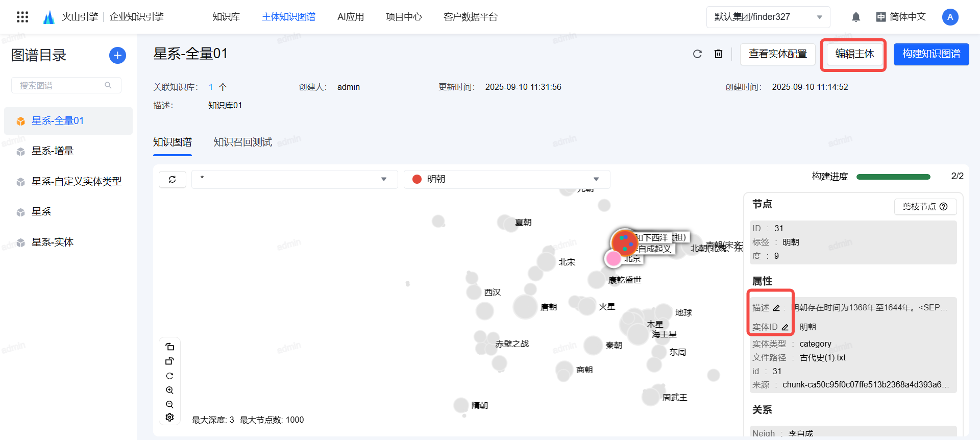This screenshot has width=980, height=440.
Task: Click the 构建知识图谱 button
Action: tap(931, 54)
